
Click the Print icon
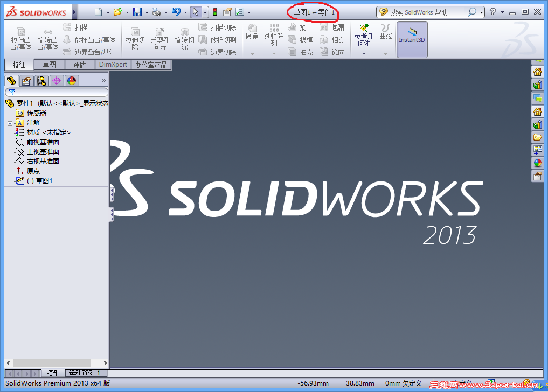click(x=157, y=12)
